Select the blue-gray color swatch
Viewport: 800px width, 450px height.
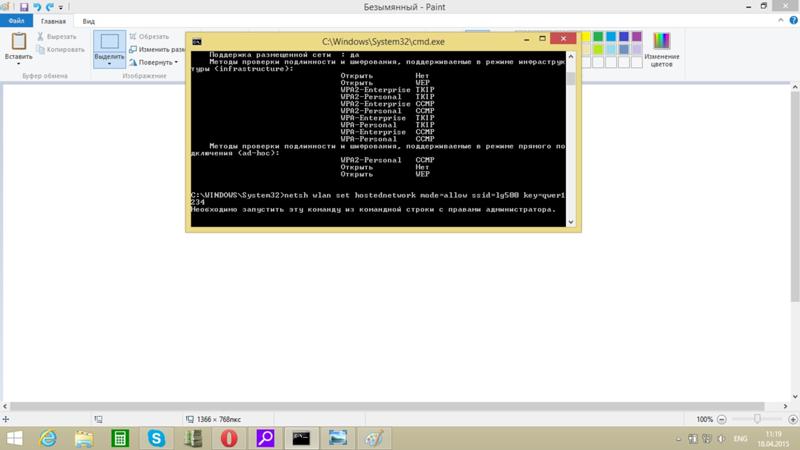623,49
